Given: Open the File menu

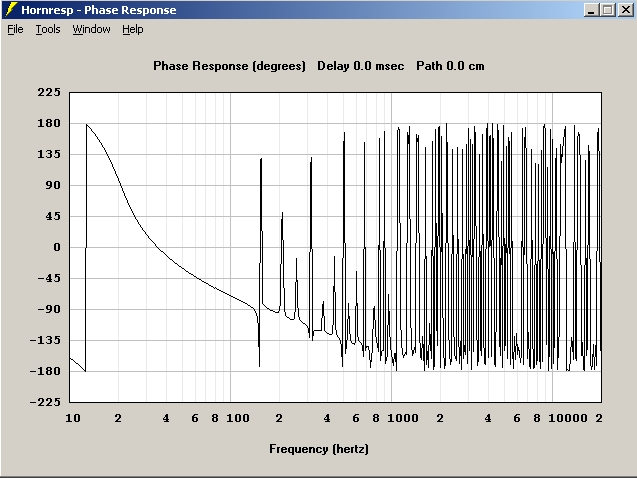Looking at the screenshot, I should (15, 29).
